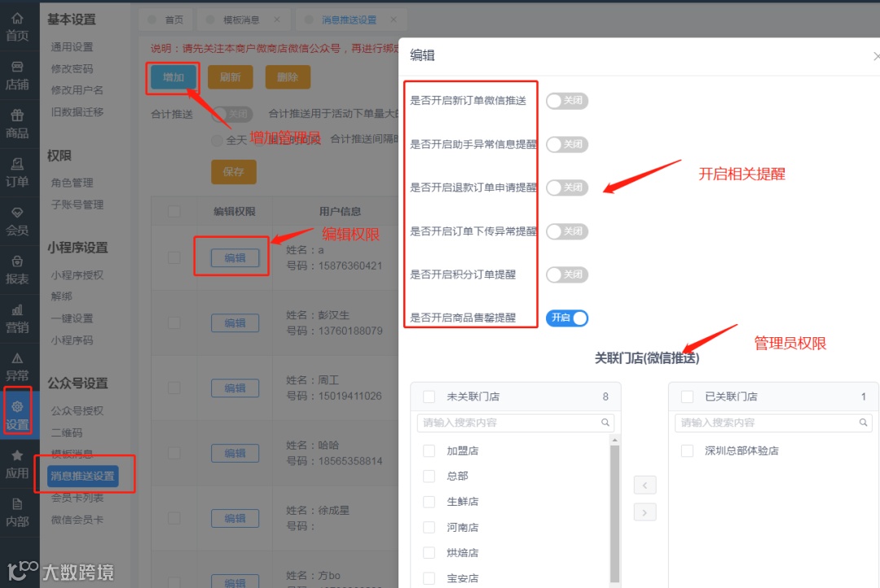880x588 pixels.
Task: Toggle 是否开启积分订单提醒 switch
Action: coord(567,274)
